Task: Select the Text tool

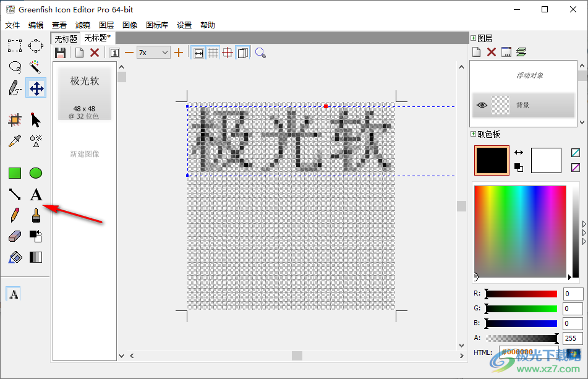Action: [x=35, y=194]
